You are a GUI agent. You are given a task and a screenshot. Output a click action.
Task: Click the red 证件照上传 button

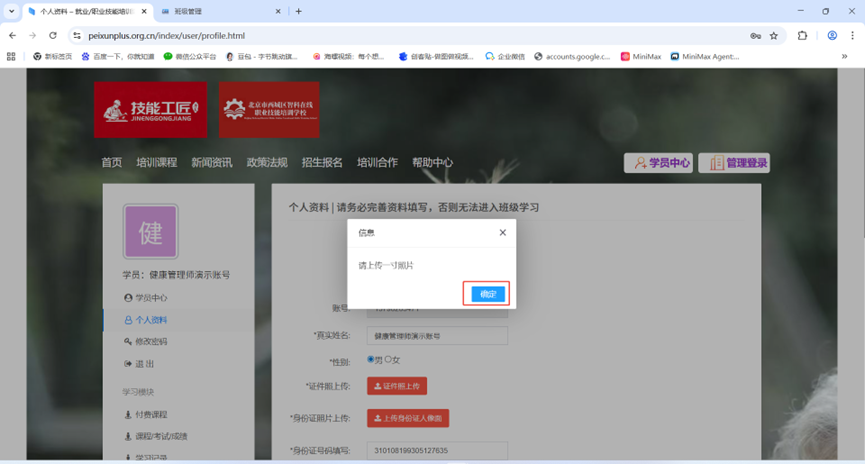point(397,386)
